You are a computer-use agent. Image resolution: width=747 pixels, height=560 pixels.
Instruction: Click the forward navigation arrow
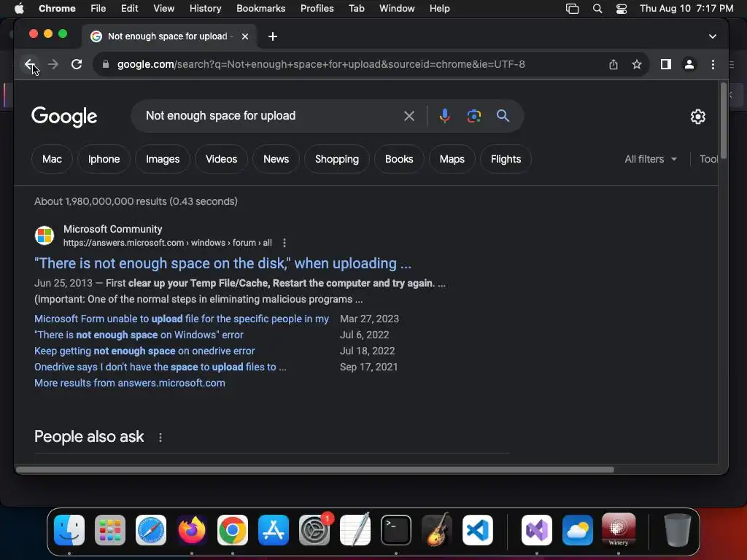[53, 64]
